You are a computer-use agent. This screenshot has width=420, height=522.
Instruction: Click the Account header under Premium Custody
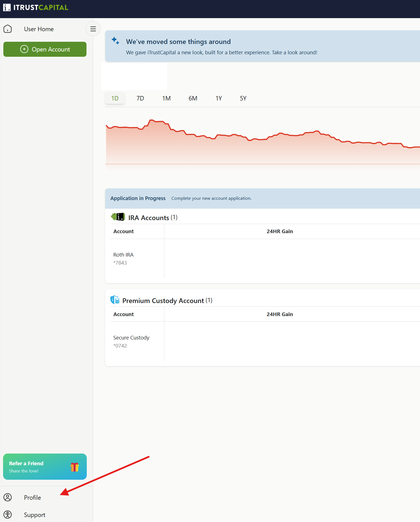[x=123, y=314]
